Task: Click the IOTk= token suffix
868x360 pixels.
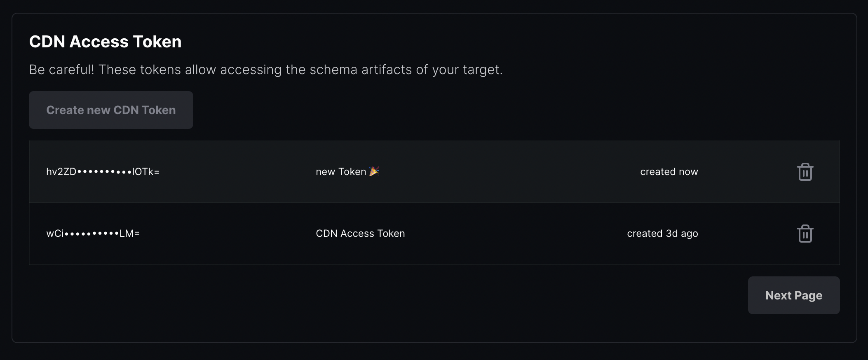Action: pos(145,172)
